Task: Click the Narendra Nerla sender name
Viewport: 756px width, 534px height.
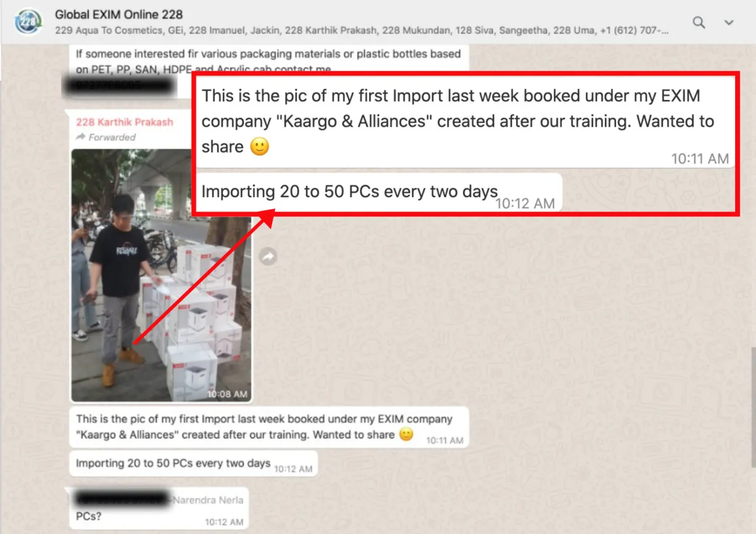Action: click(x=209, y=500)
